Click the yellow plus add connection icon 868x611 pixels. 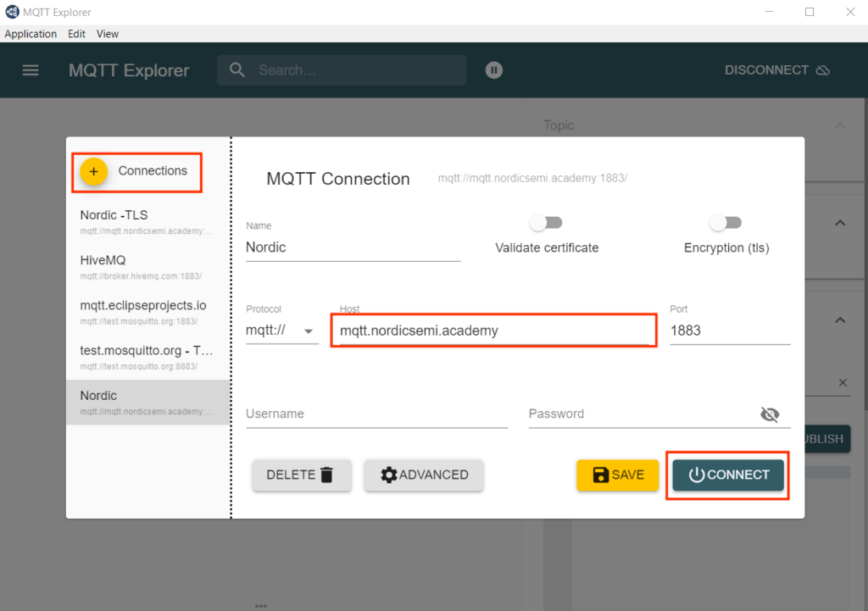click(94, 172)
